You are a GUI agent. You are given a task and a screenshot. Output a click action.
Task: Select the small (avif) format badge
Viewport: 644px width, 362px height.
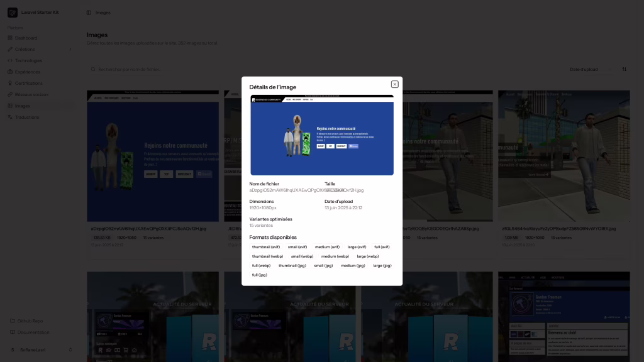(297, 247)
